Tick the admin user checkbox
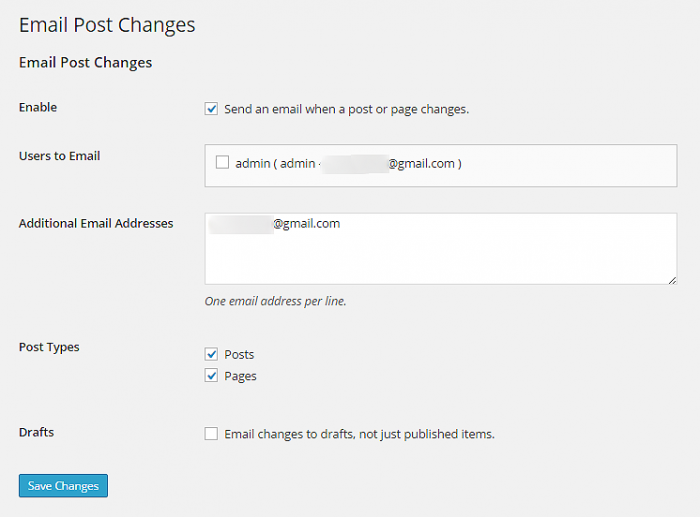Viewport: 700px width, 517px height. [222, 163]
